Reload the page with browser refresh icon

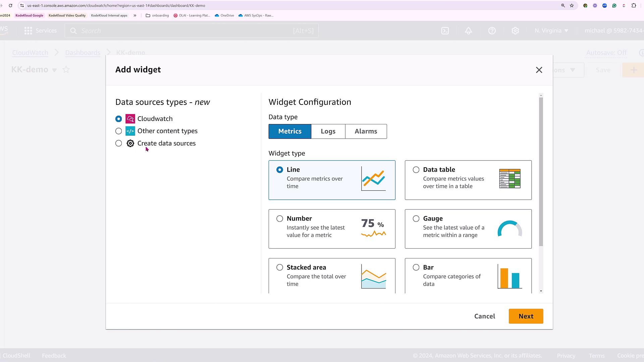10,6
